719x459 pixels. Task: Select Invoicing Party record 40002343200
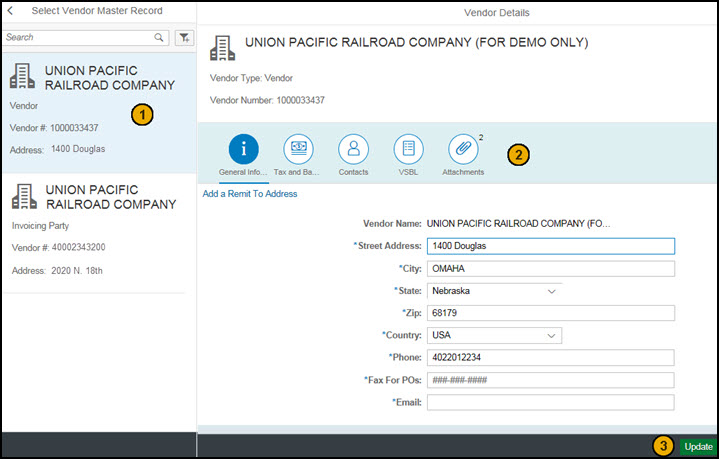tap(100, 233)
